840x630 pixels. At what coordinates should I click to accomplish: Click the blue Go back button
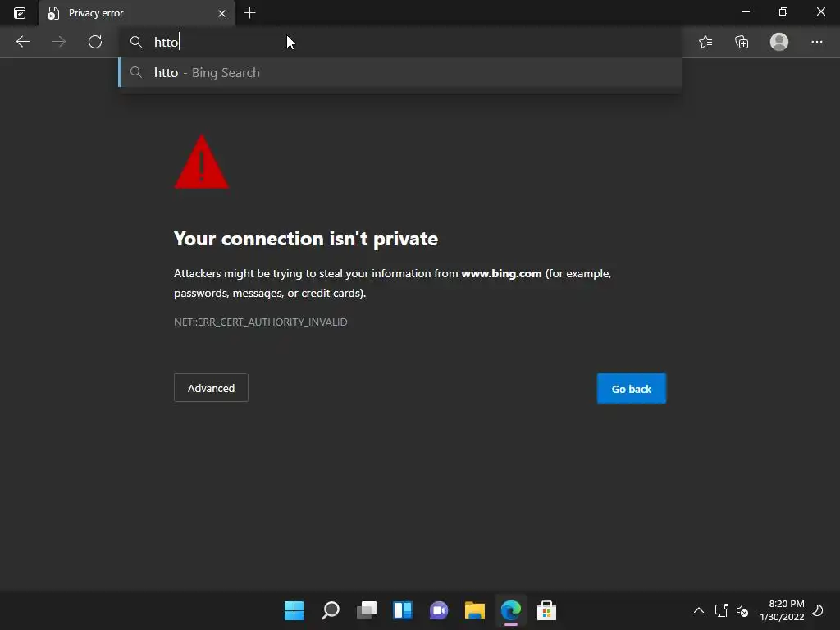632,389
